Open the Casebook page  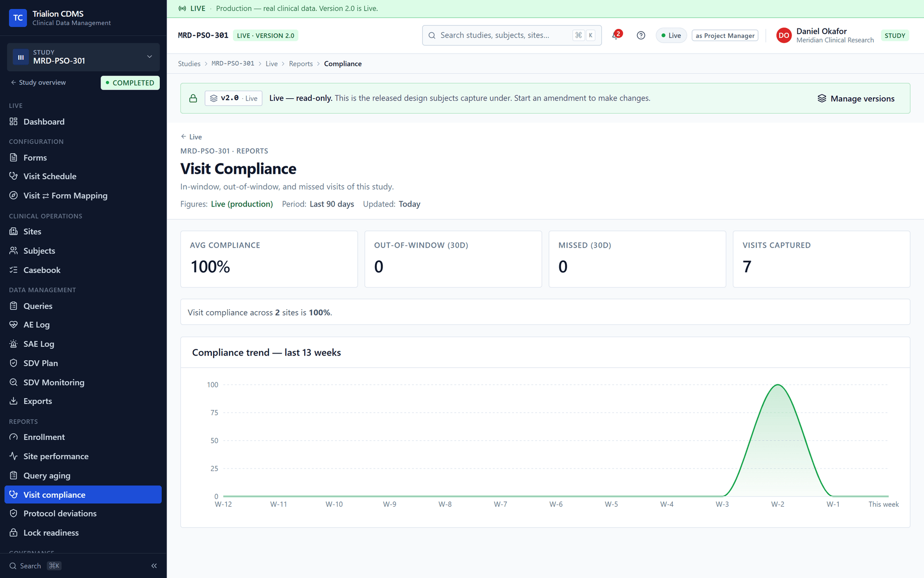click(83, 270)
